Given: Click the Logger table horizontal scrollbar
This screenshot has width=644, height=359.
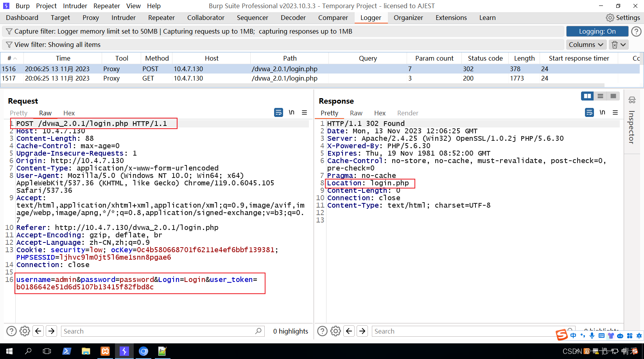Looking at the screenshot, I should pos(302,85).
